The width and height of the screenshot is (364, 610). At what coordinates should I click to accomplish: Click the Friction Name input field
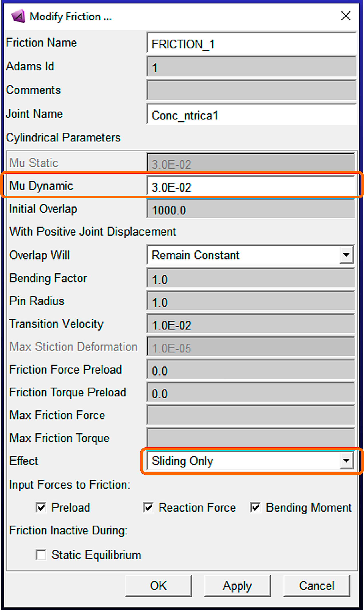[251, 44]
